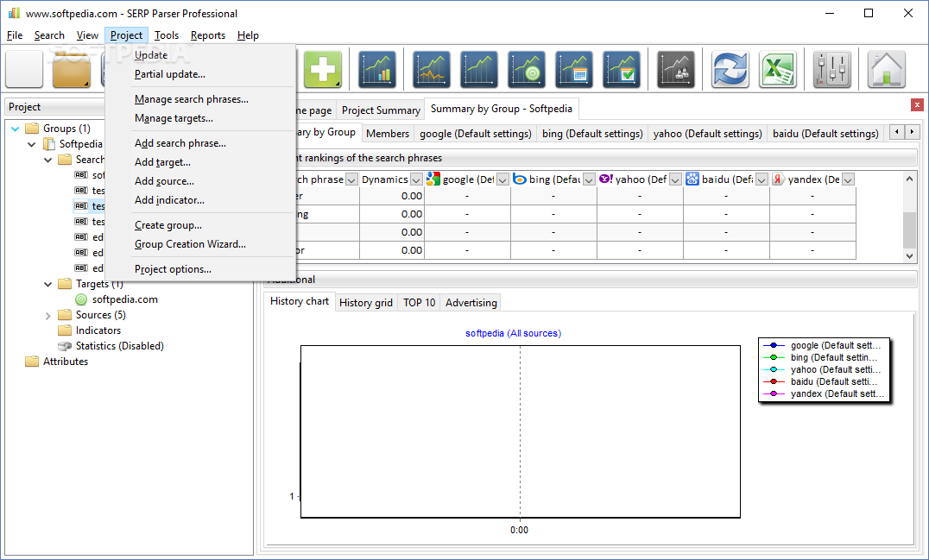Open the yandex column filter dropdown
929x560 pixels.
(849, 179)
